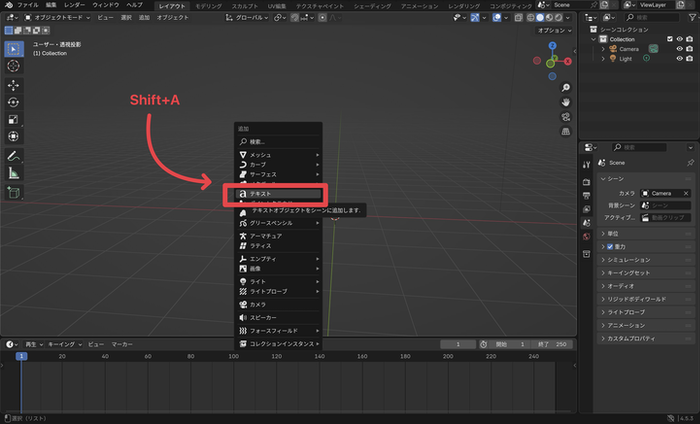Image resolution: width=700 pixels, height=424 pixels.
Task: Choose the Measure tool
Action: 14,173
